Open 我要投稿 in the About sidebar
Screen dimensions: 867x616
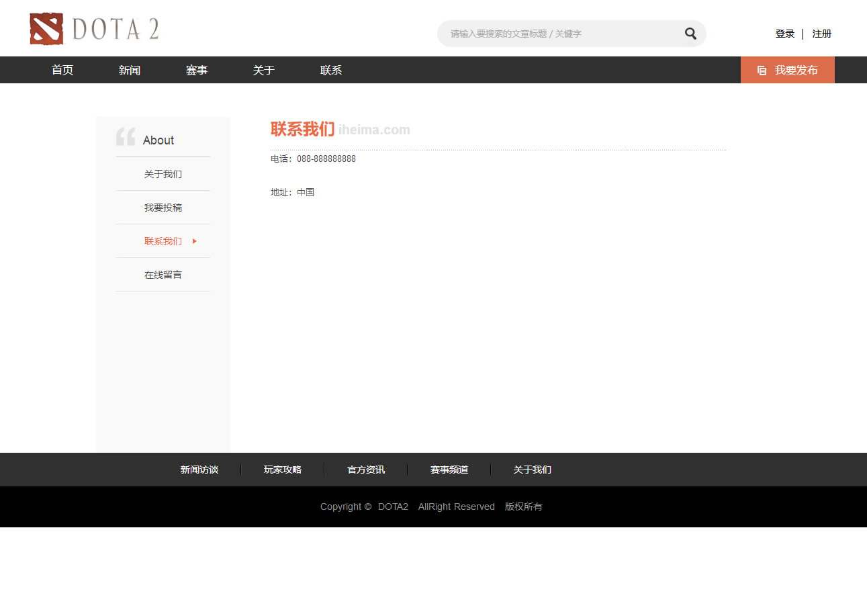pos(163,208)
